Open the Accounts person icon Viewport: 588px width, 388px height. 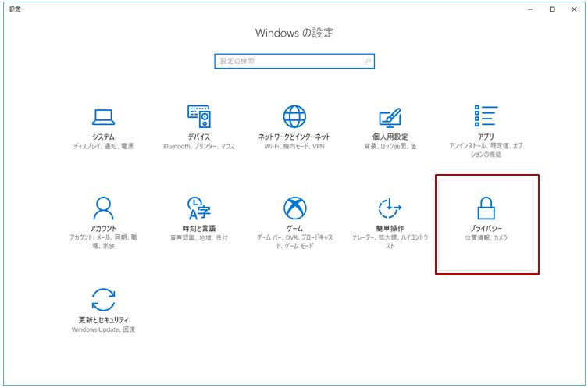(103, 208)
